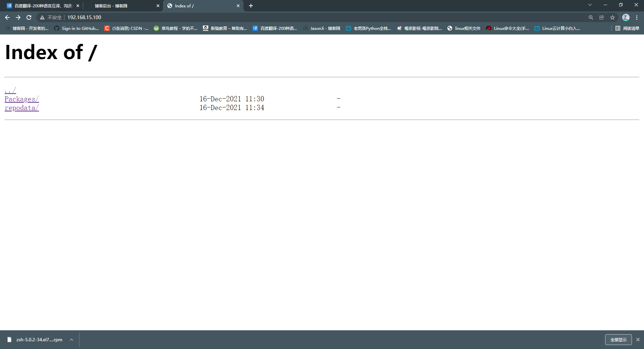Go forward to the next page
Viewport: 644px width, 349px height.
coord(18,17)
